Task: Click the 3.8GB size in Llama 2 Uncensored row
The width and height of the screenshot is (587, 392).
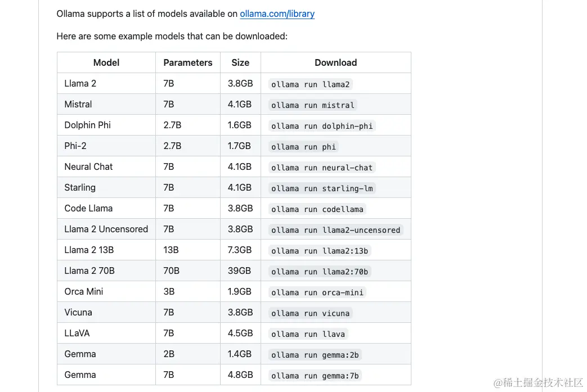Action: click(240, 229)
